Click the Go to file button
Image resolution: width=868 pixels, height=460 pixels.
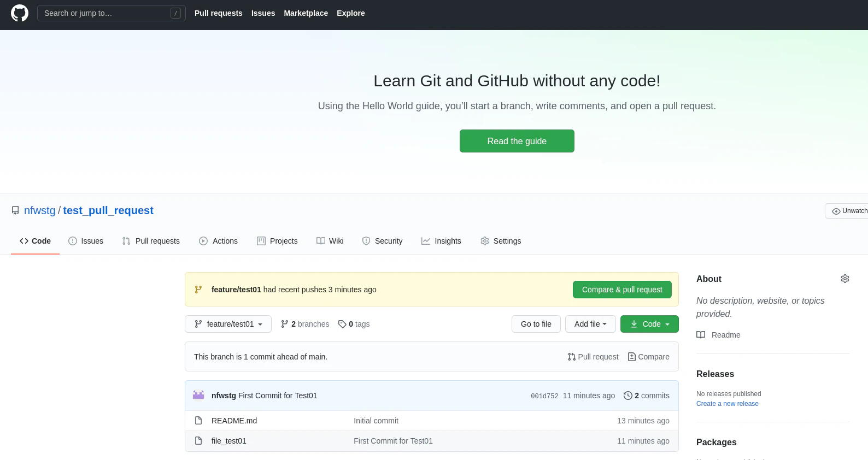pos(536,324)
